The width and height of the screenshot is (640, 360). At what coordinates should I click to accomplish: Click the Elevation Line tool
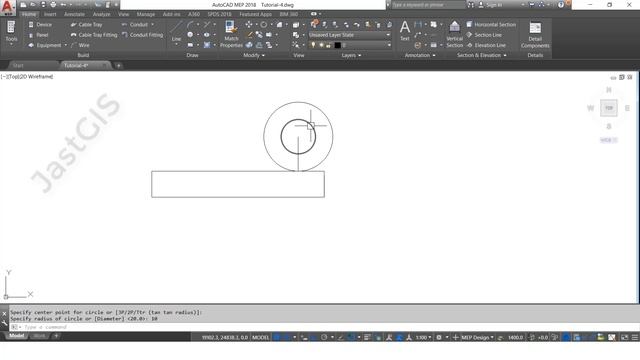486,45
